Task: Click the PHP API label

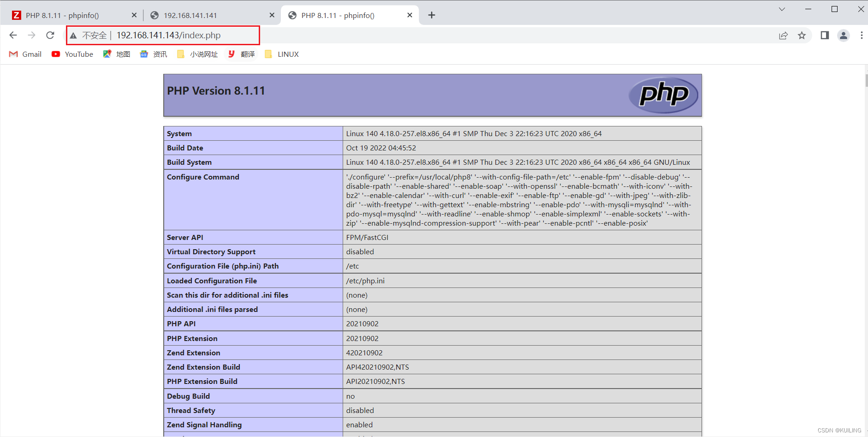Action: coord(181,324)
